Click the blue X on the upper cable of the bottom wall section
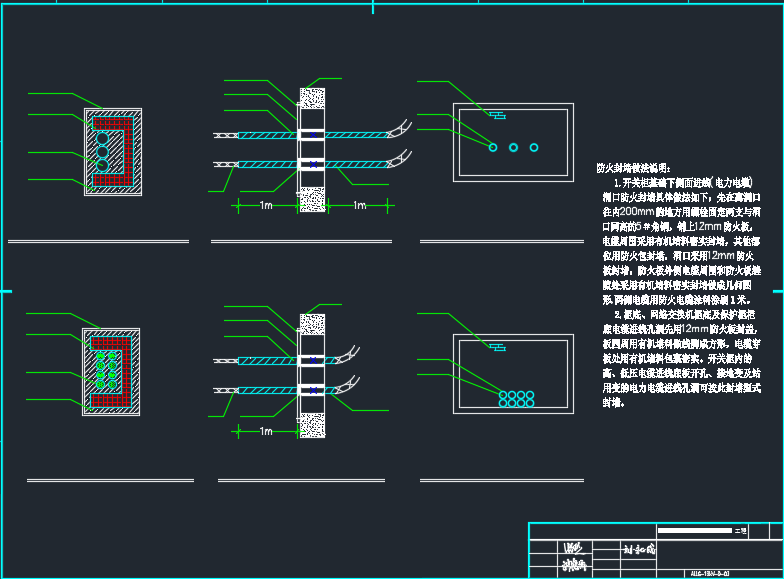This screenshot has width=784, height=579. 313,360
